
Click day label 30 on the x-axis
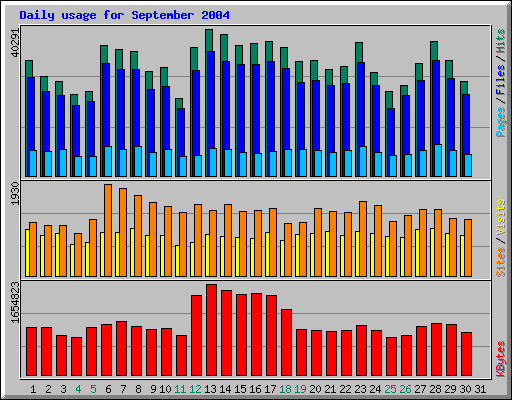pyautogui.click(x=465, y=389)
